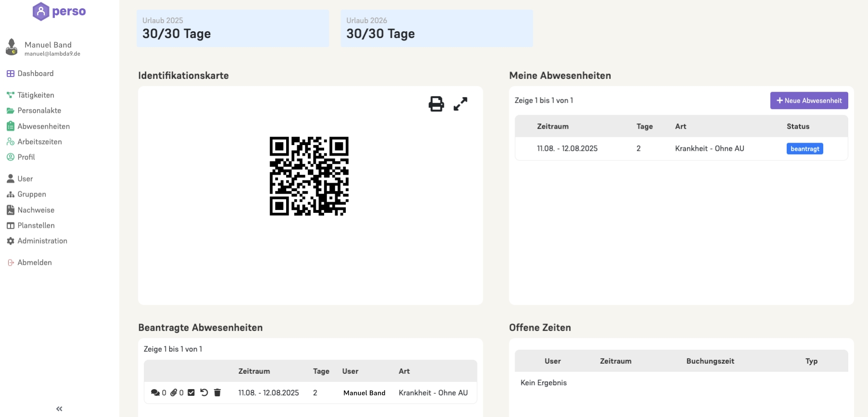Tick the approve checkbox for the absence

point(191,392)
